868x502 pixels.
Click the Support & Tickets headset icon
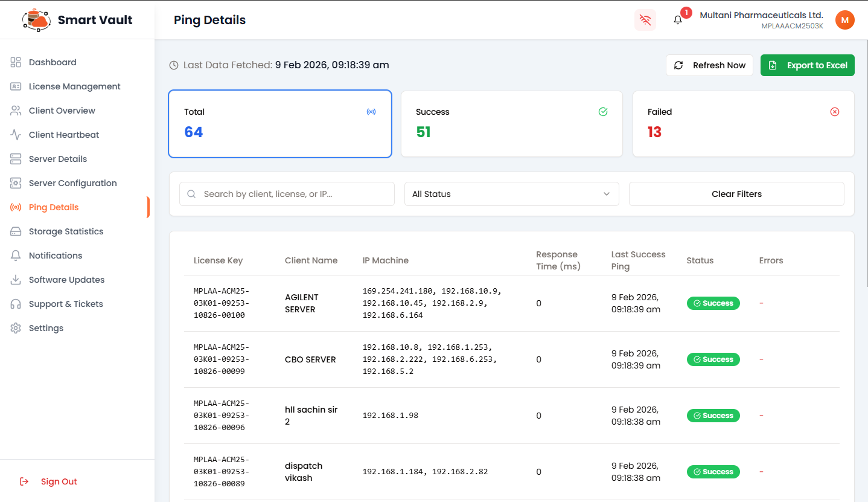click(16, 304)
